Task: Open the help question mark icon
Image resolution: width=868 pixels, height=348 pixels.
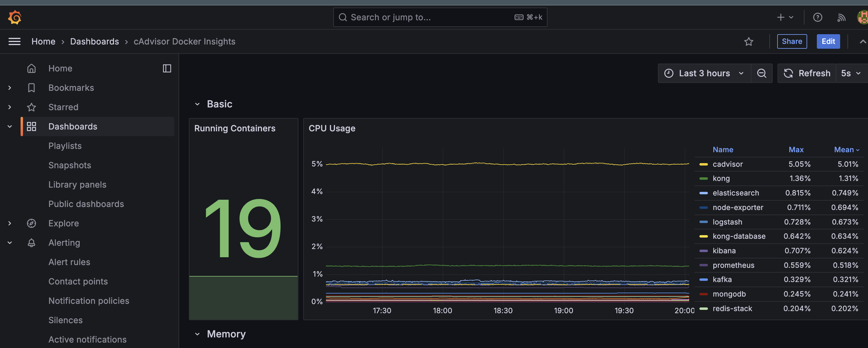Action: (x=818, y=17)
